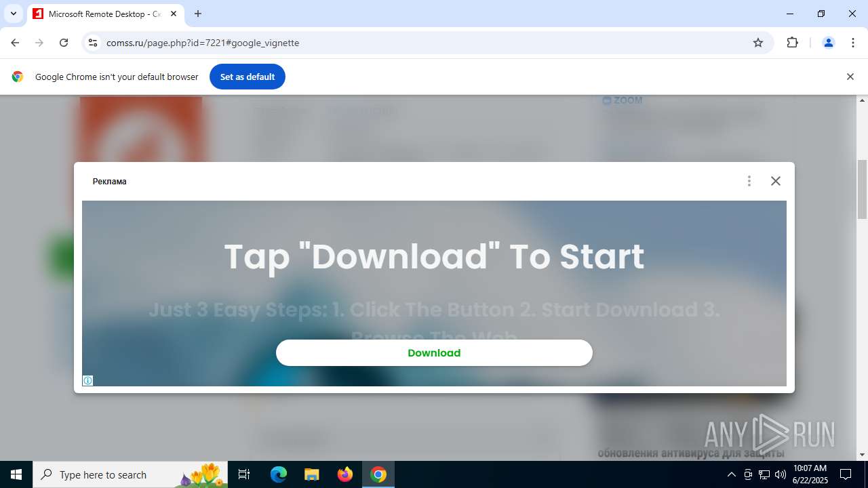The width and height of the screenshot is (868, 488).
Task: Click the page vertical scrollbar thumb
Action: [862, 189]
